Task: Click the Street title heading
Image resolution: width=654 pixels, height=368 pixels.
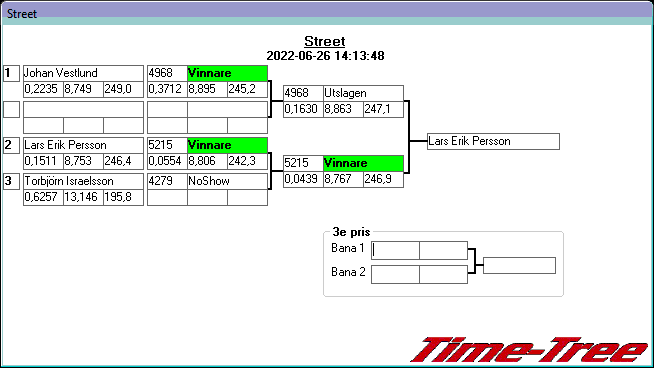Action: click(x=324, y=41)
